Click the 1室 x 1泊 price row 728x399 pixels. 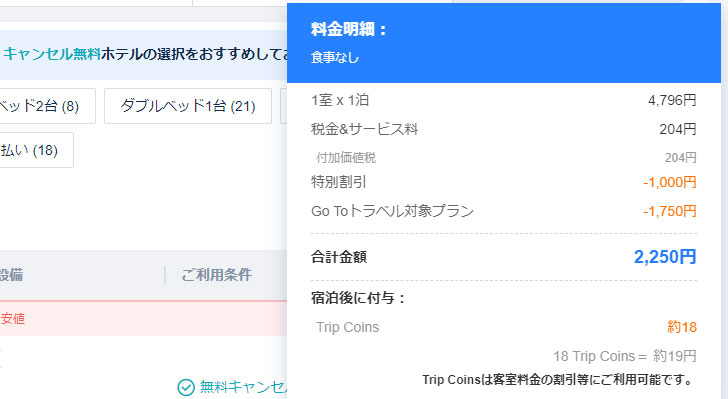(504, 100)
